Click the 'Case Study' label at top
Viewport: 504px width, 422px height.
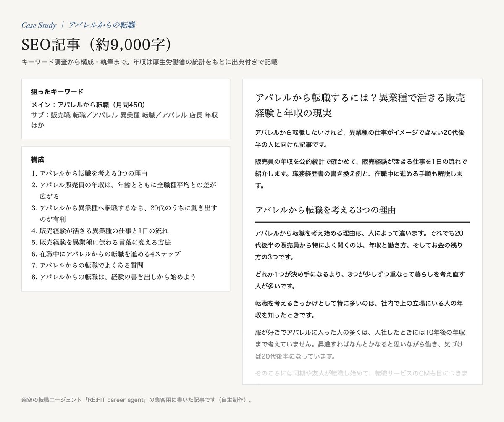click(39, 25)
